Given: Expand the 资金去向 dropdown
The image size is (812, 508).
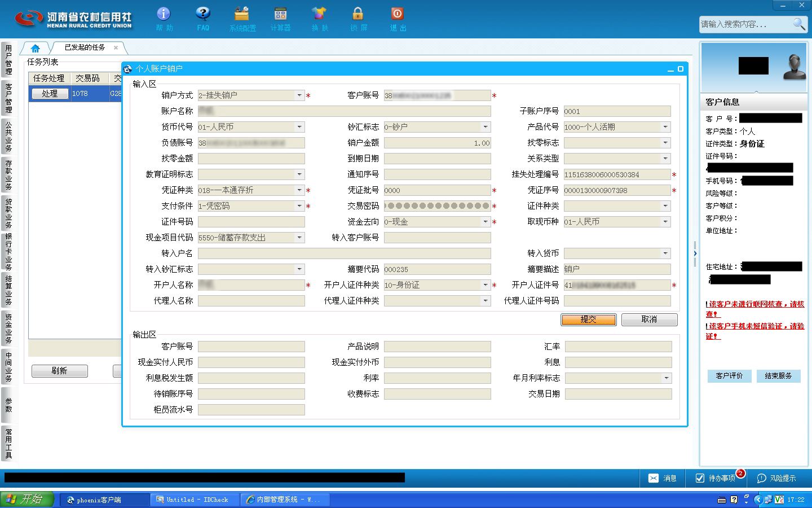Looking at the screenshot, I should [x=486, y=222].
